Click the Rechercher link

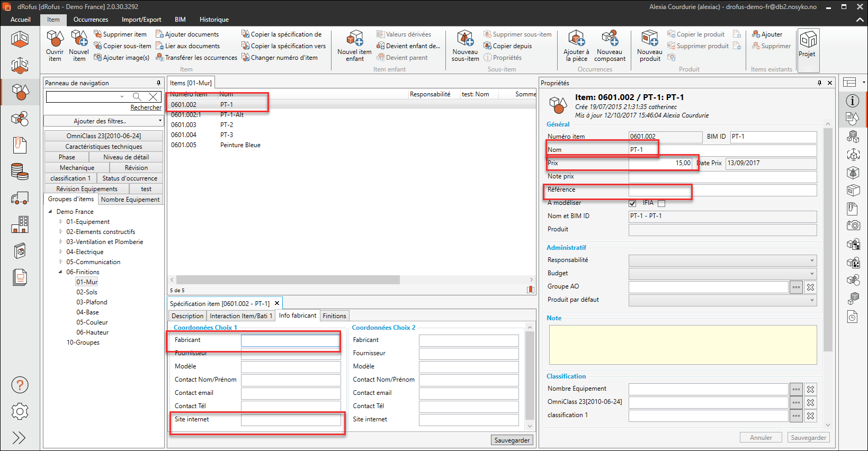click(x=146, y=107)
